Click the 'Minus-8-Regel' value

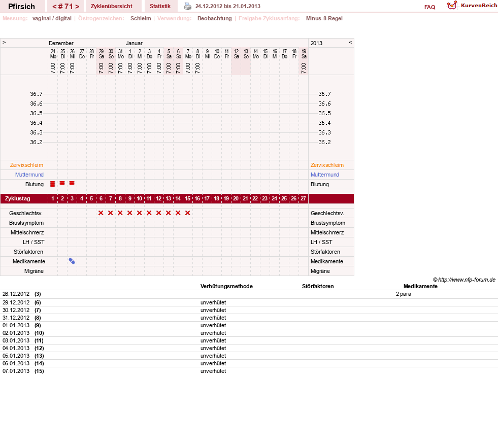[324, 18]
